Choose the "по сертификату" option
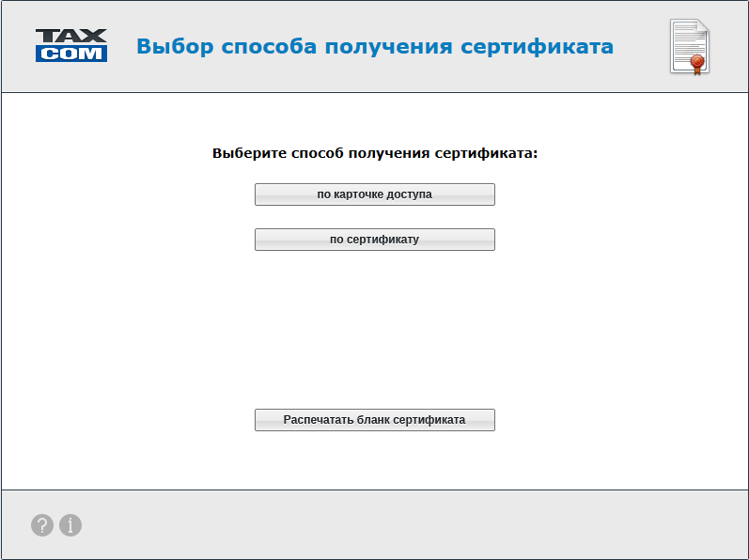749x560 pixels. (x=374, y=240)
